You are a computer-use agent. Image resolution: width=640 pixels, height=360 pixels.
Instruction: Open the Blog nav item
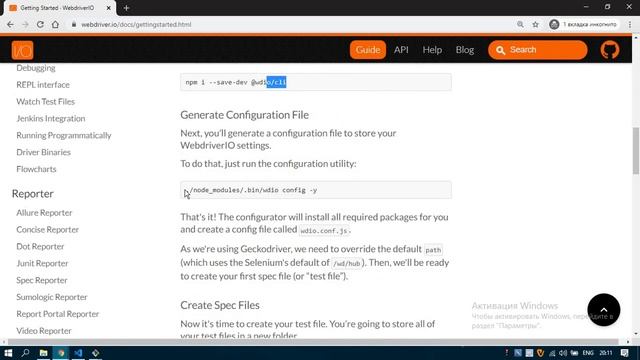click(465, 50)
